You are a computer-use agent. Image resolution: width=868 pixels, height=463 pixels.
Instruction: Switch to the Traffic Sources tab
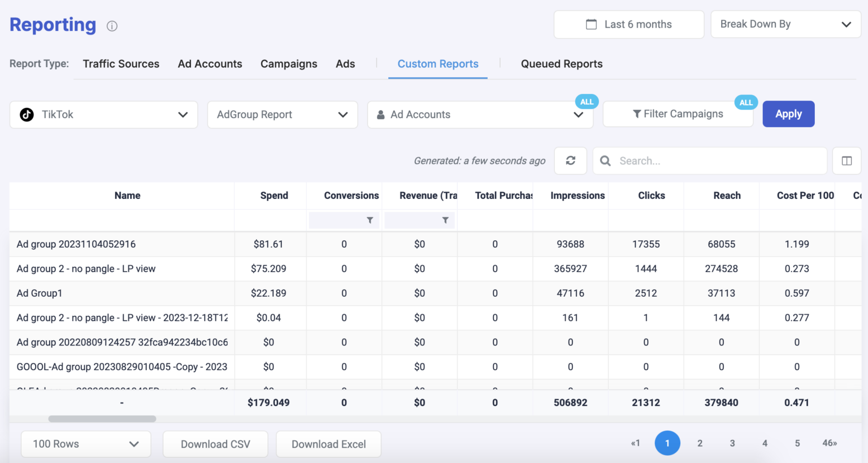click(121, 64)
